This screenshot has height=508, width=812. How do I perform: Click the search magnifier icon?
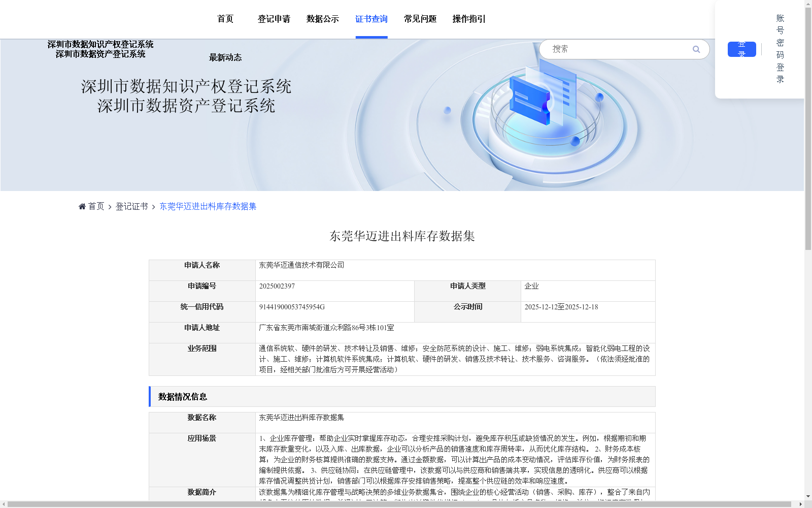696,49
